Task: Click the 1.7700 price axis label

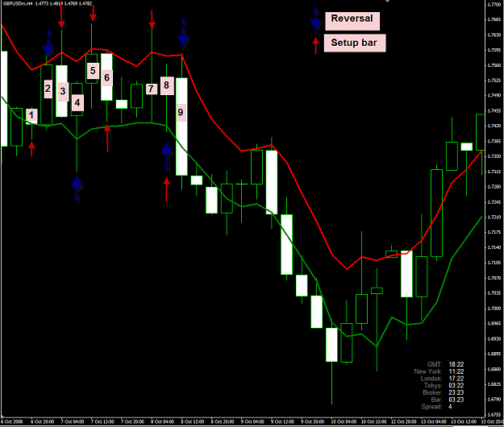Action: 494,5
